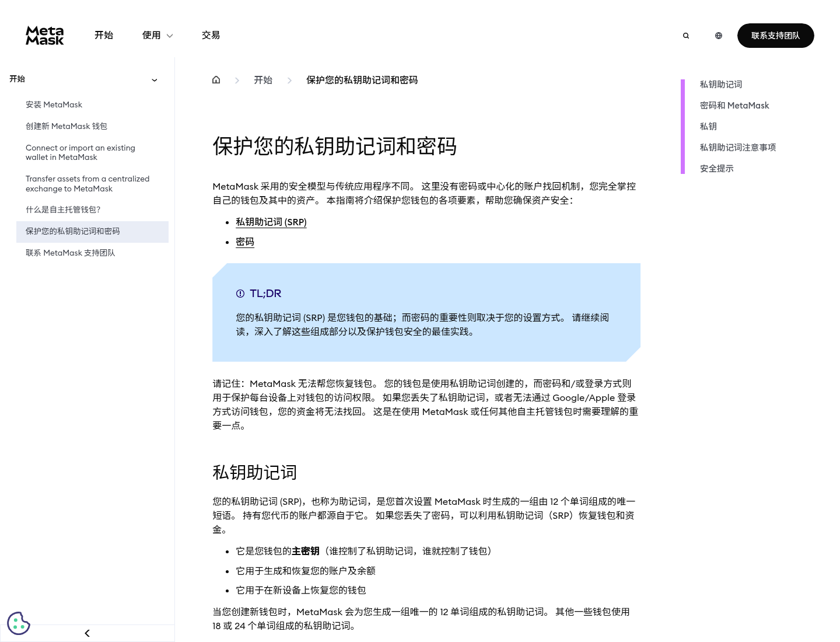The width and height of the screenshot is (840, 642).
Task: Open the language globe icon
Action: click(719, 36)
